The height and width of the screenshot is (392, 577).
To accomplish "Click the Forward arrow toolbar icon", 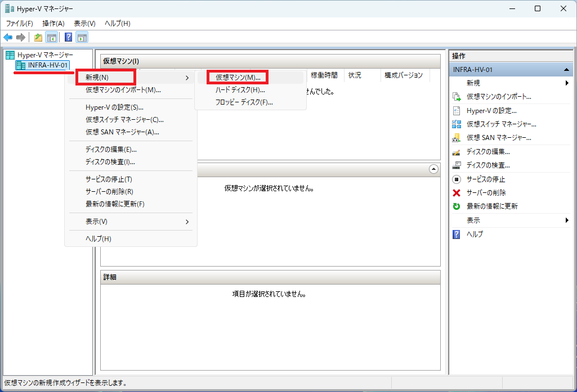I will (x=21, y=37).
